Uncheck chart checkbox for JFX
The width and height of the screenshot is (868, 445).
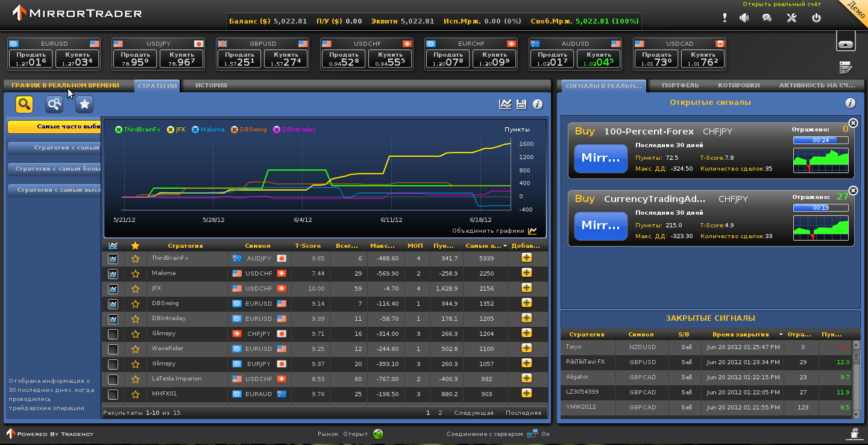113,289
